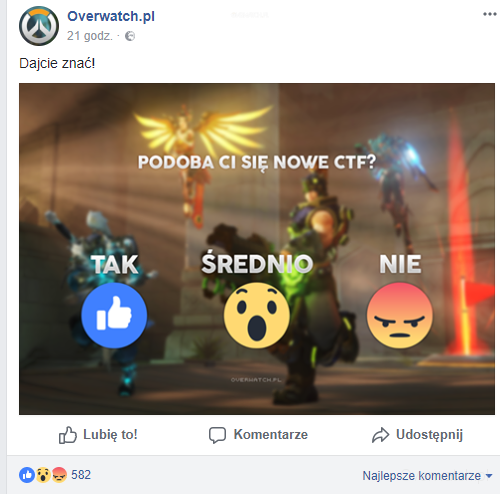Open the 582 reactions count
Viewport: 500px width, 494px height.
click(x=81, y=475)
